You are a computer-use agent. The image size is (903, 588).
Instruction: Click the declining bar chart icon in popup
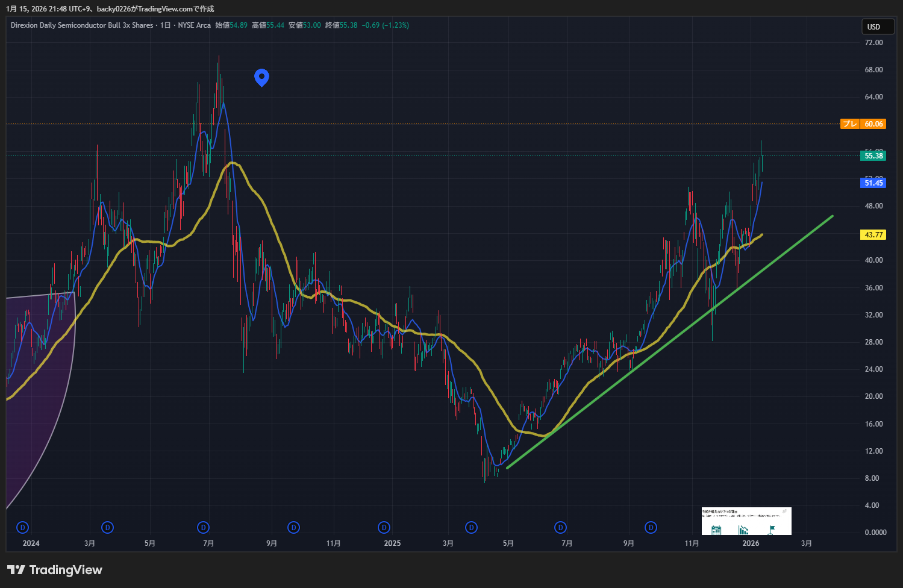click(744, 530)
